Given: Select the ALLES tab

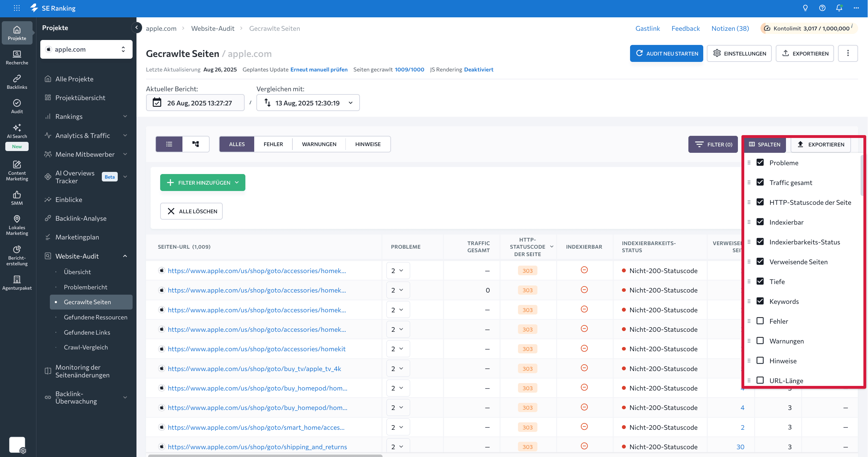Looking at the screenshot, I should click(237, 144).
